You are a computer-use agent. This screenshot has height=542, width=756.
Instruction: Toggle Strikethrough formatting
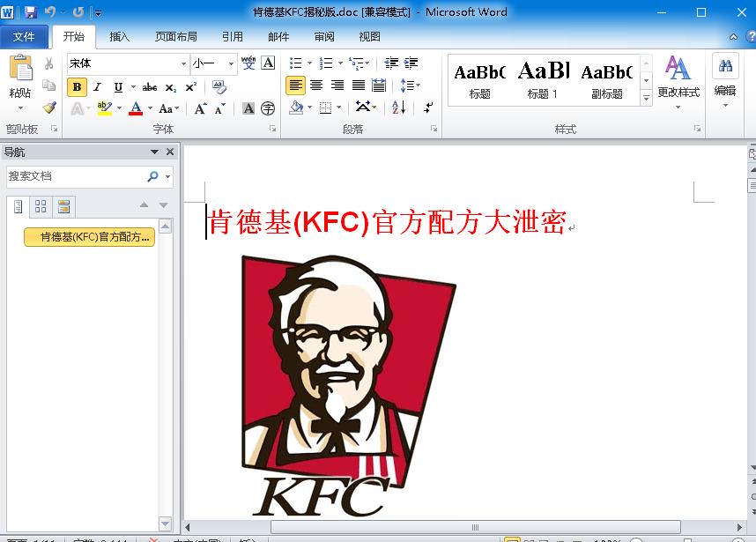150,86
